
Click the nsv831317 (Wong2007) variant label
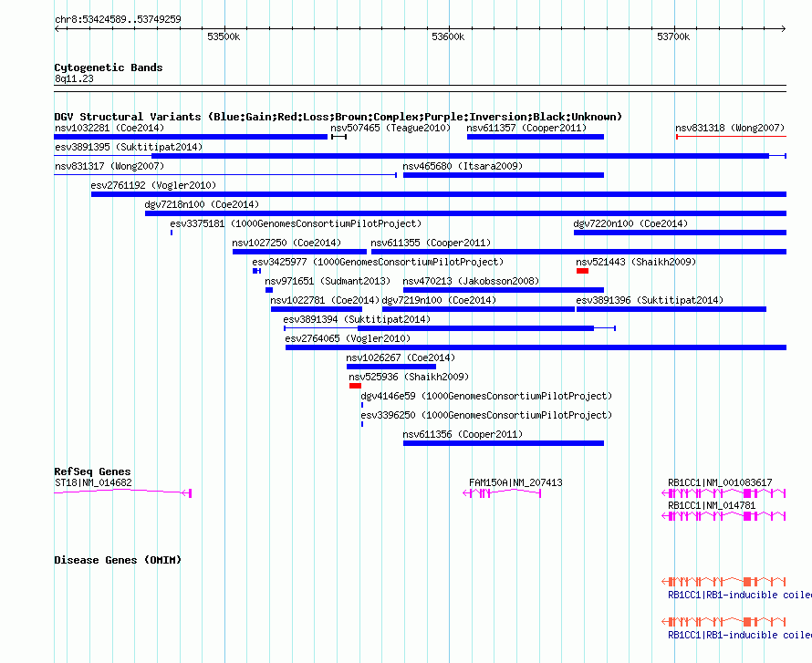109,166
